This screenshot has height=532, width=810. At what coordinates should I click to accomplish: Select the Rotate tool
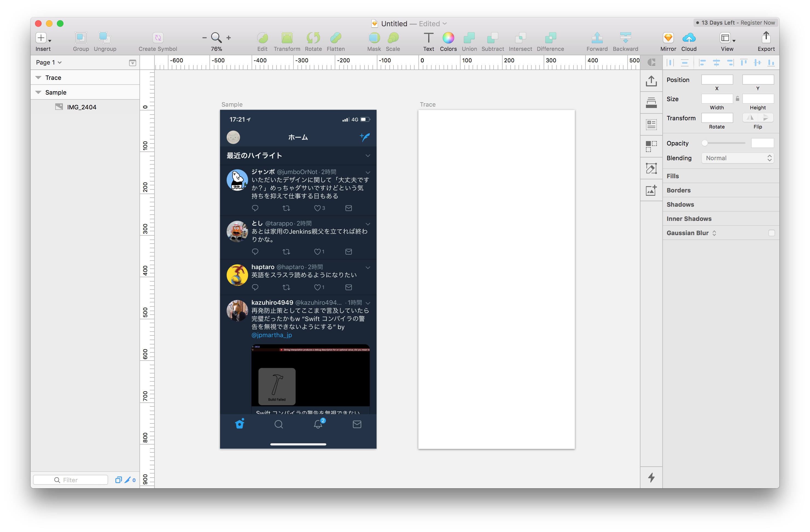pyautogui.click(x=313, y=38)
